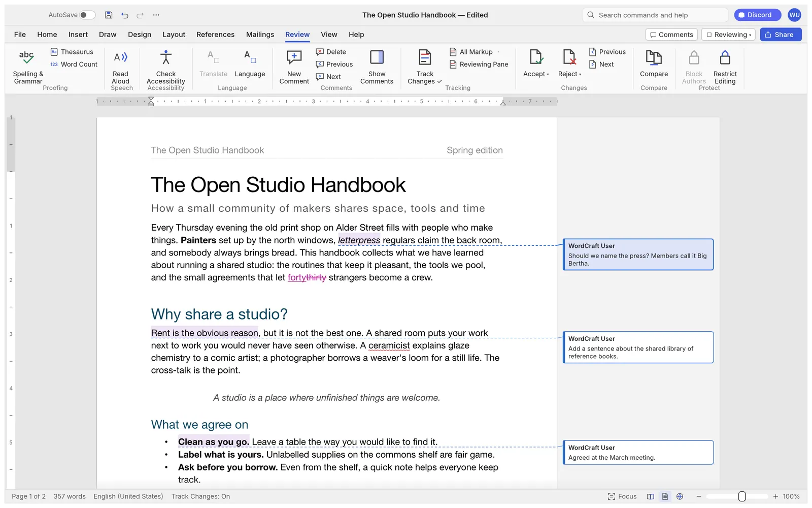The height and width of the screenshot is (508, 812).
Task: Open the Language tool
Action: 250,63
